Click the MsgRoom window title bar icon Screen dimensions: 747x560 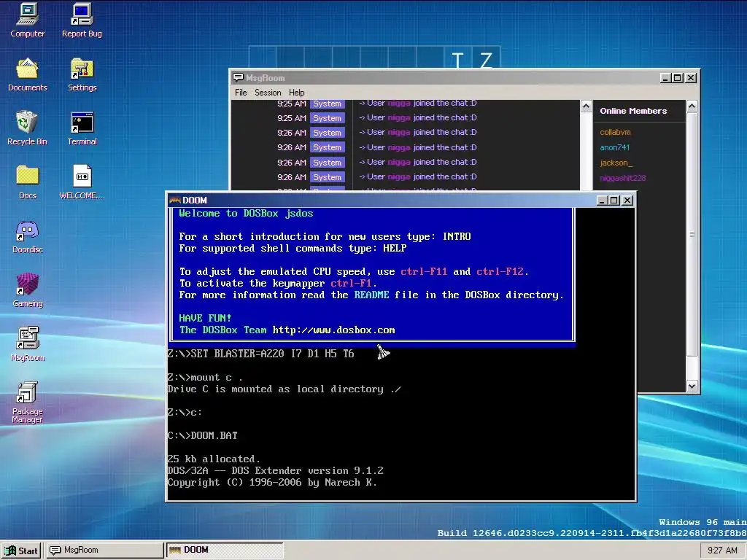(238, 77)
